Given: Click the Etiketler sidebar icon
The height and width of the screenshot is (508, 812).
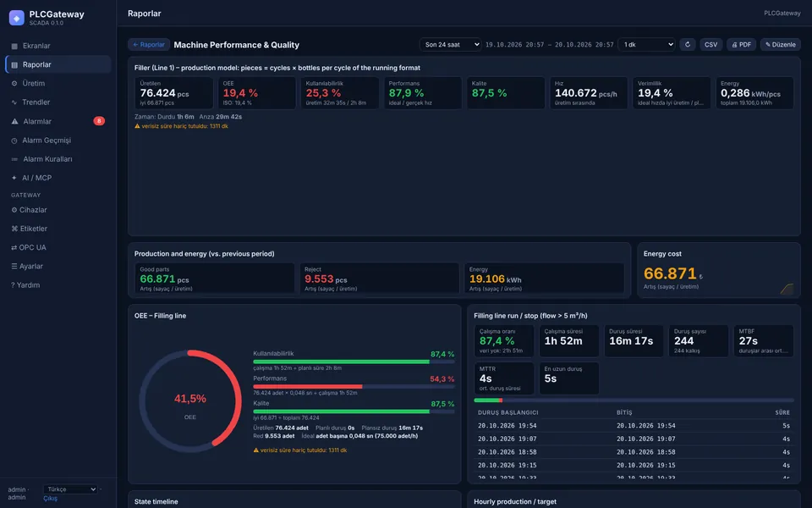Looking at the screenshot, I should (14, 229).
